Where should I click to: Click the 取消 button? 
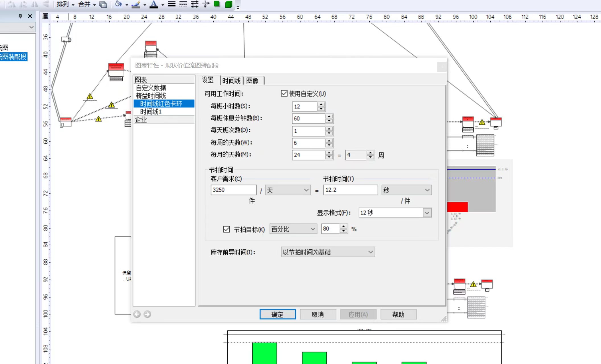coord(318,314)
